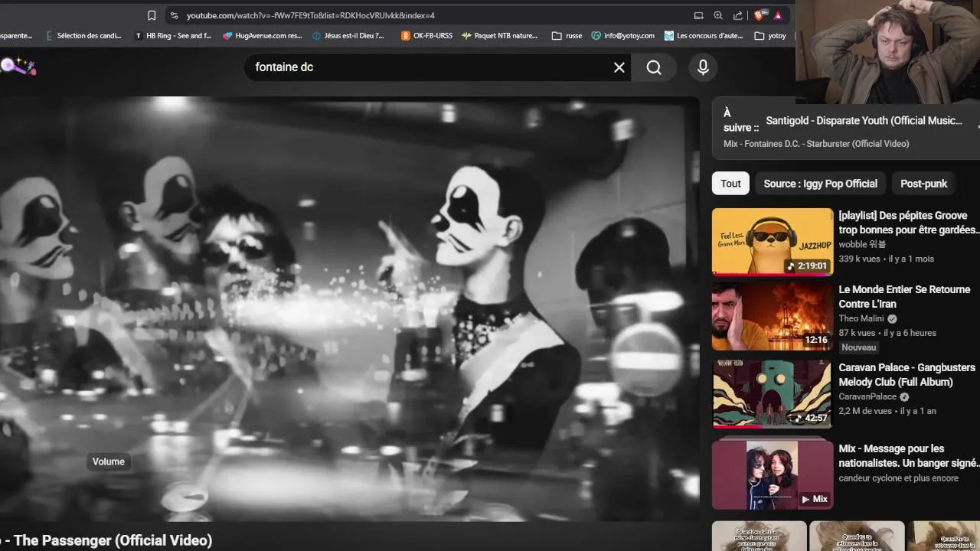Open the OK-FB-URSS bookmark

pos(426,35)
